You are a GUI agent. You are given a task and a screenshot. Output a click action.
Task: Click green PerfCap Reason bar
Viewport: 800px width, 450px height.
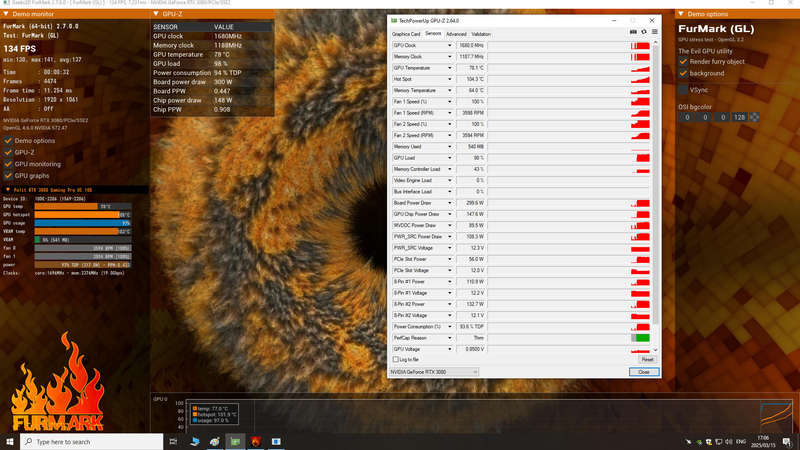[642, 338]
